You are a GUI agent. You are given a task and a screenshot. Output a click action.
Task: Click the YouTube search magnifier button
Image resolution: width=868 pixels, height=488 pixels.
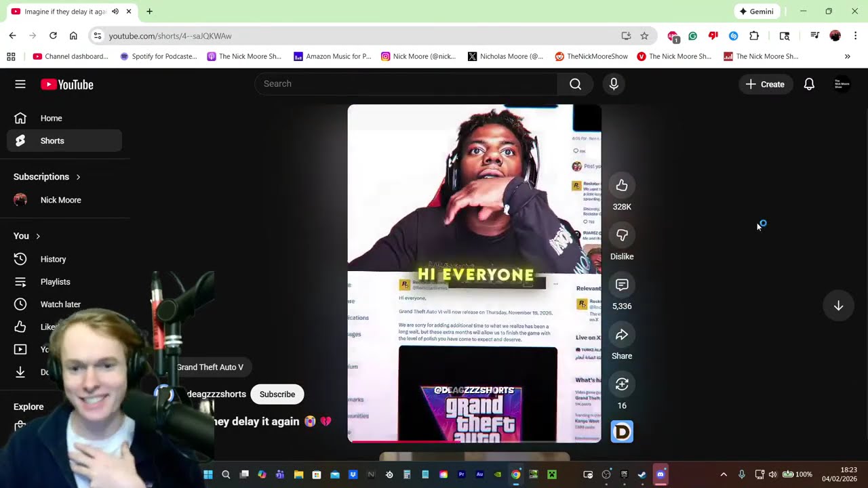click(x=576, y=84)
